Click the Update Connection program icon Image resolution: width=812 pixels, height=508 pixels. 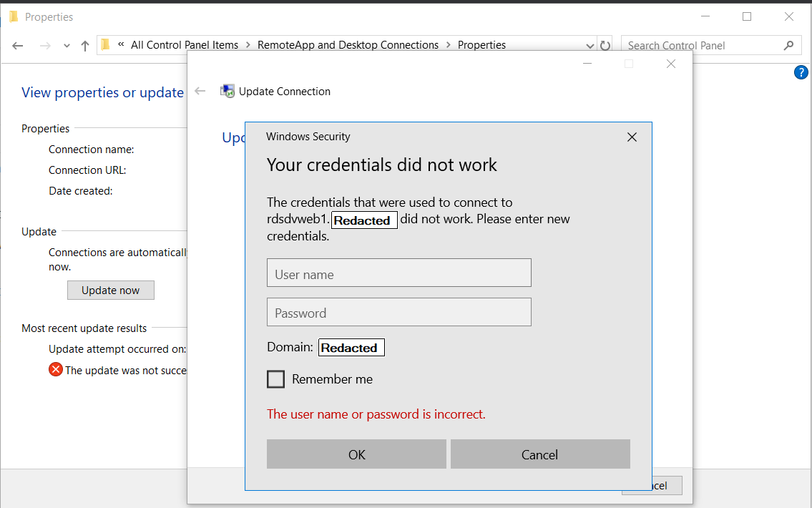coord(228,91)
